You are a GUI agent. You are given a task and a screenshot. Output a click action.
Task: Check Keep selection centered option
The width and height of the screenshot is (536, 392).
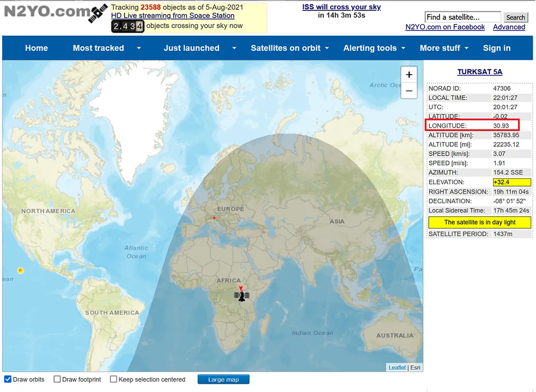click(x=114, y=380)
